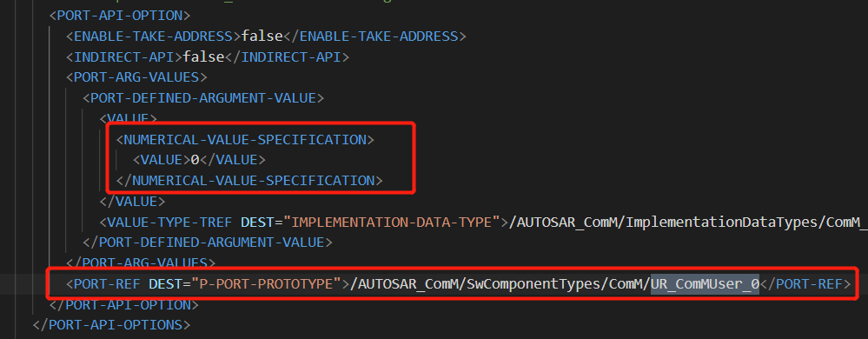The height and width of the screenshot is (339, 868).
Task: Click the highlighted UR_ComMUser_0 text
Action: click(705, 284)
